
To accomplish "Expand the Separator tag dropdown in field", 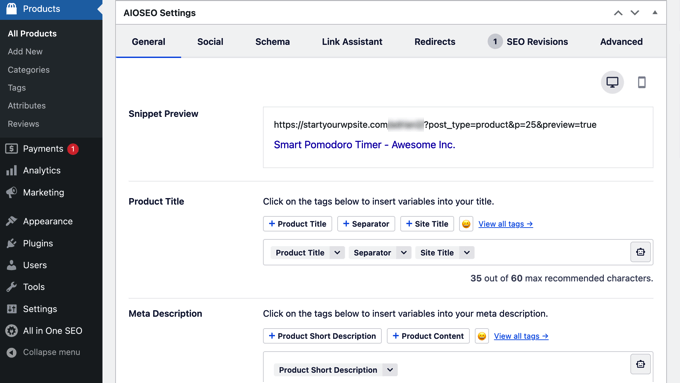I will tap(403, 252).
